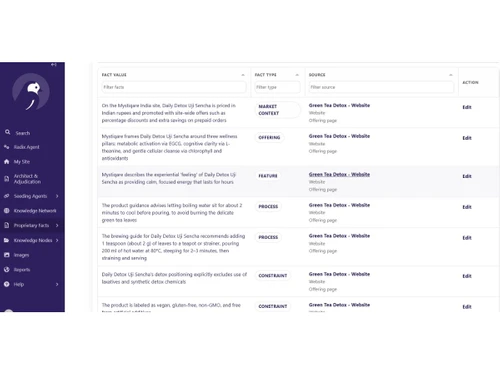Click the MARKET CONTEXT type badge
The width and height of the screenshot is (500, 375).
click(277, 110)
